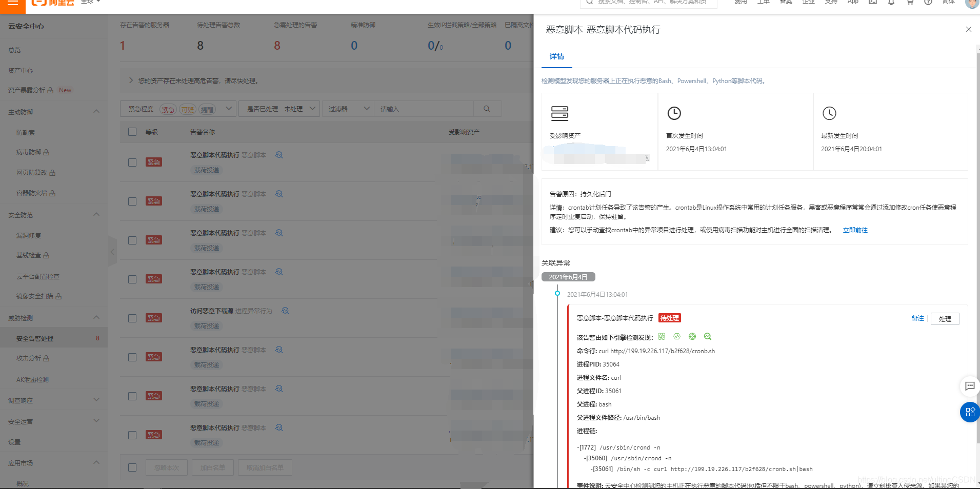This screenshot has height=489, width=980.
Task: Click the graph-magnifier engine detection icon
Action: point(707,336)
